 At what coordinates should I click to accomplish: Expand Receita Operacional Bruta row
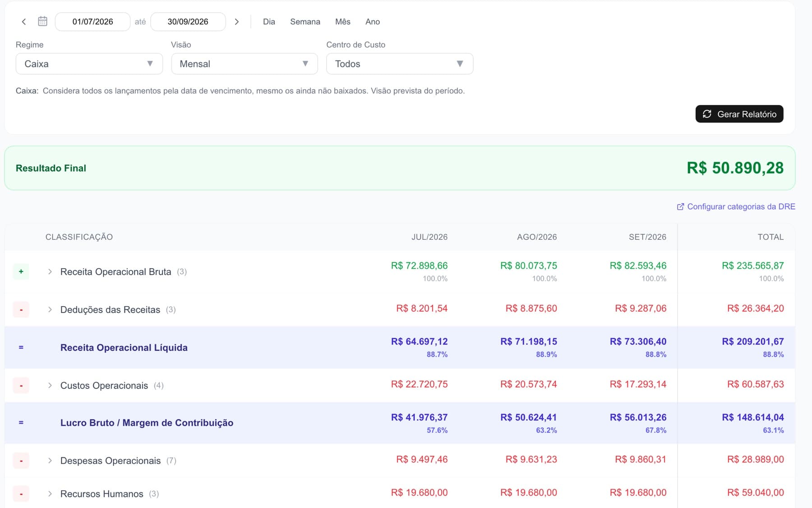(x=50, y=271)
